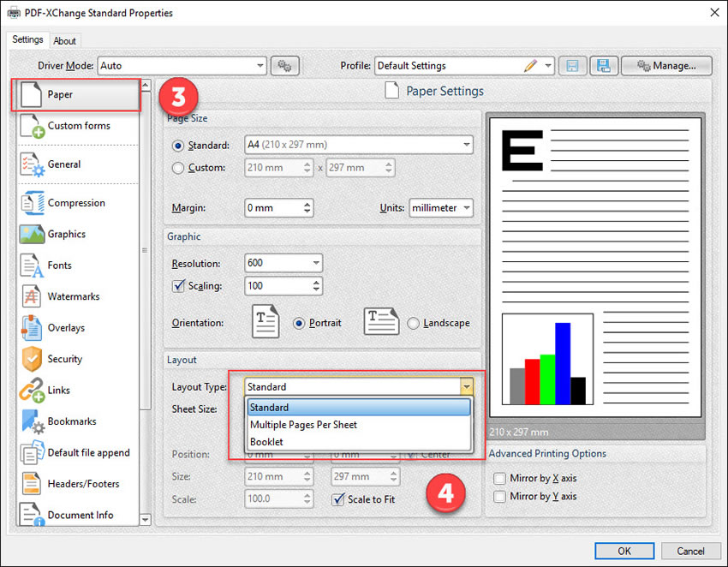Screen dimensions: 728x567
Task: Click the Margin stepper arrows
Action: [307, 208]
